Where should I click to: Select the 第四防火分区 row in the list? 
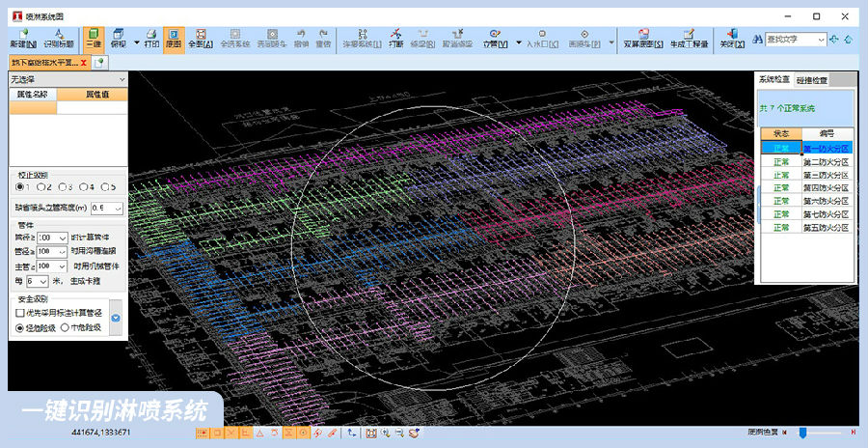click(826, 188)
